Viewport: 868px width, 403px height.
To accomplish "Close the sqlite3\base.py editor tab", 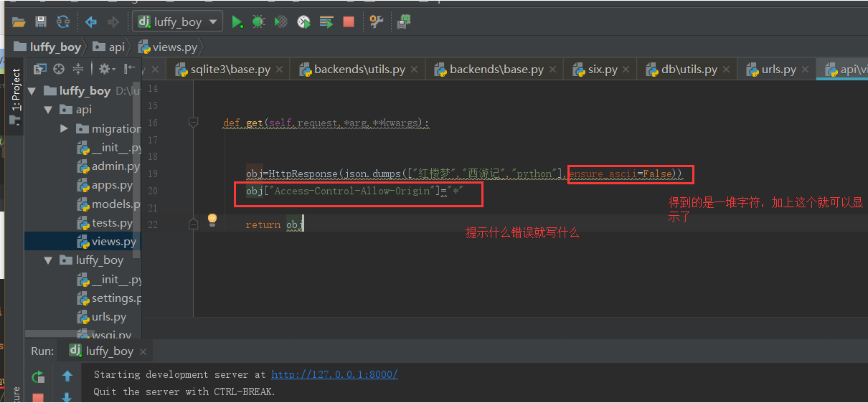I will tap(280, 70).
